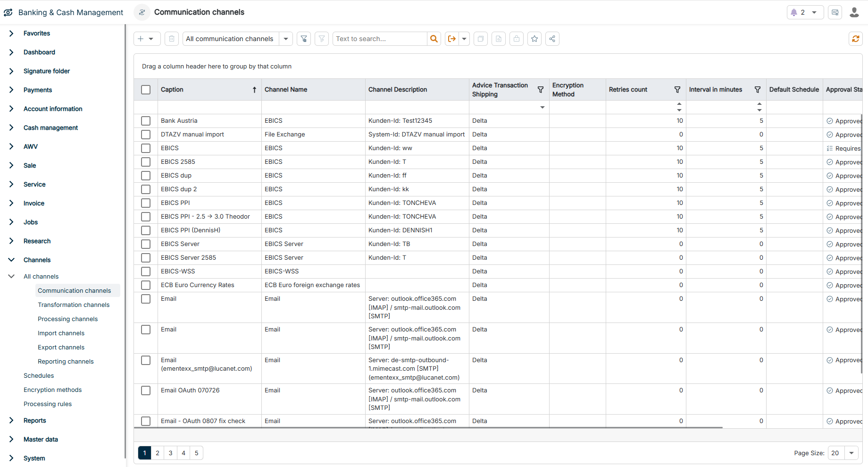Check the EBICS dup 2 row checkbox
The width and height of the screenshot is (868, 467).
pos(146,189)
